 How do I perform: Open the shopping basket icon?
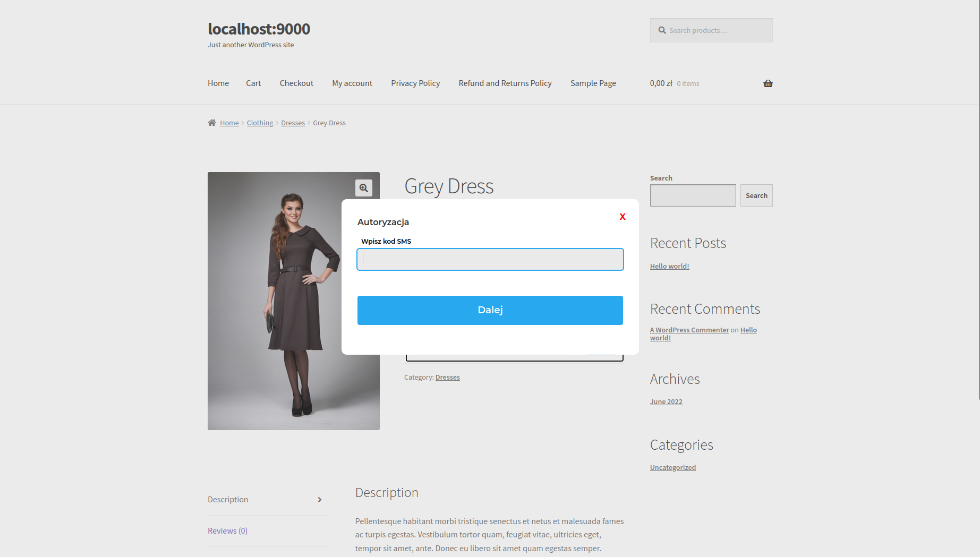(768, 83)
